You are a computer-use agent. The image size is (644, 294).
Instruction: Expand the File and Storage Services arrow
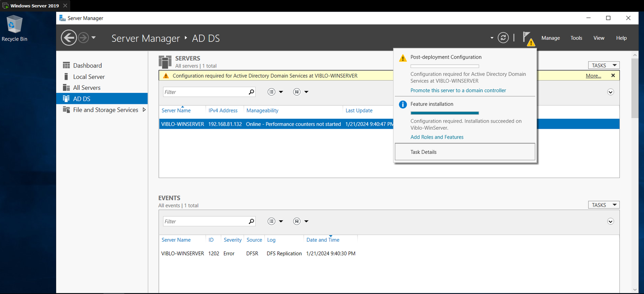(144, 110)
